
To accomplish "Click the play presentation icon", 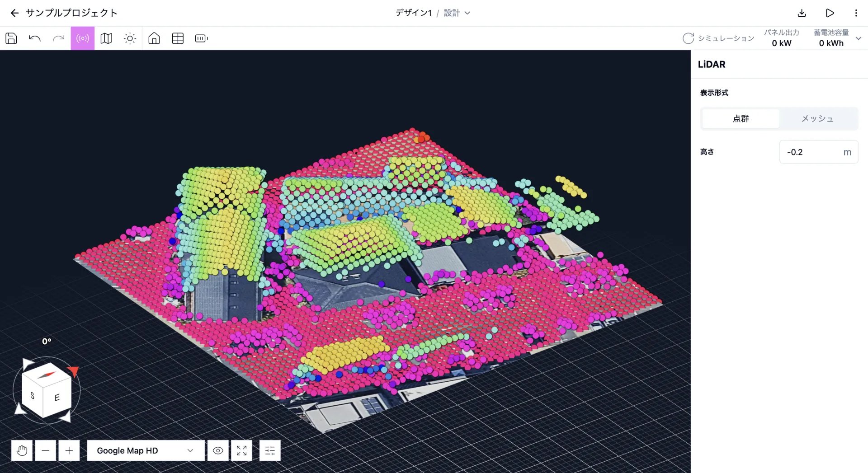I will click(830, 13).
